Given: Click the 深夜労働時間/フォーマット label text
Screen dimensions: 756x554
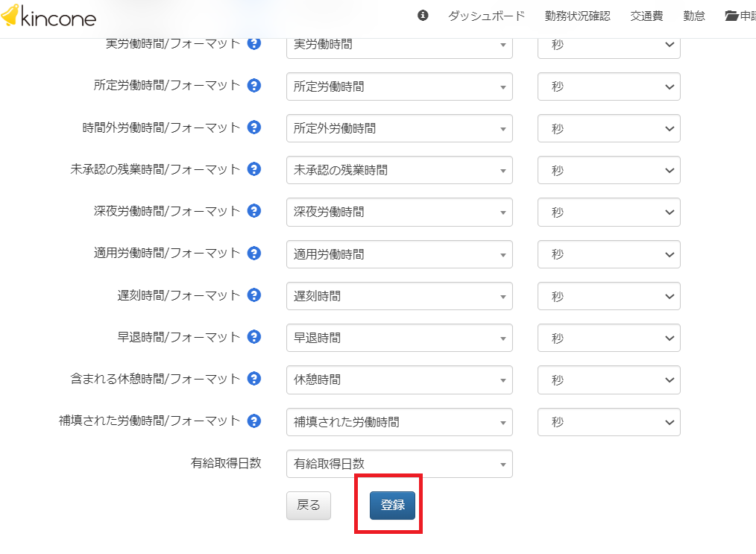Looking at the screenshot, I should [166, 211].
